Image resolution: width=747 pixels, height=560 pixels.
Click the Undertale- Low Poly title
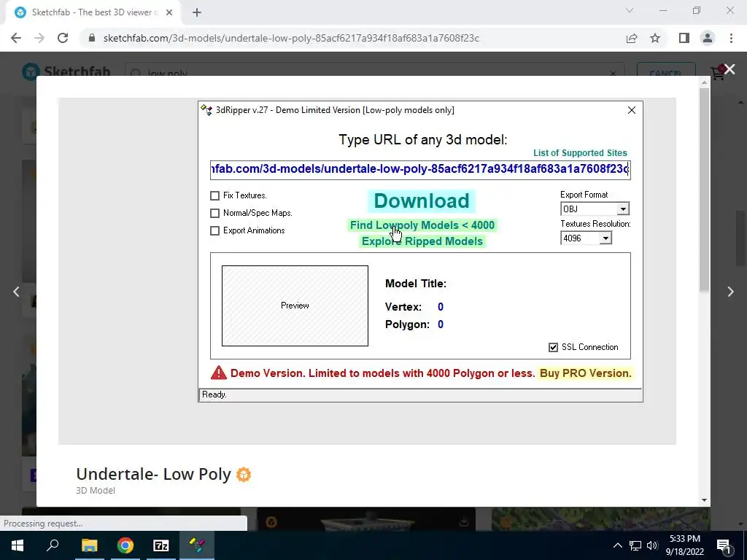tap(153, 474)
